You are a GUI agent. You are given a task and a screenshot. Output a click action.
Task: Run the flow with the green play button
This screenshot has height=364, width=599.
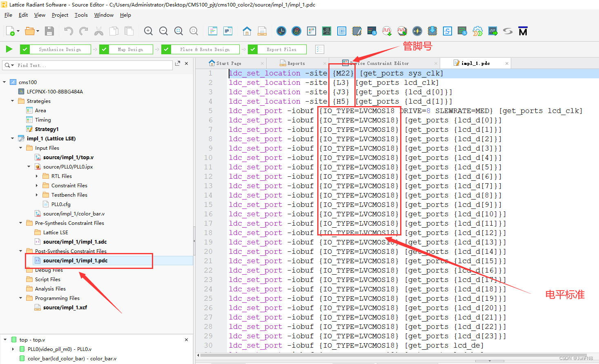point(9,49)
